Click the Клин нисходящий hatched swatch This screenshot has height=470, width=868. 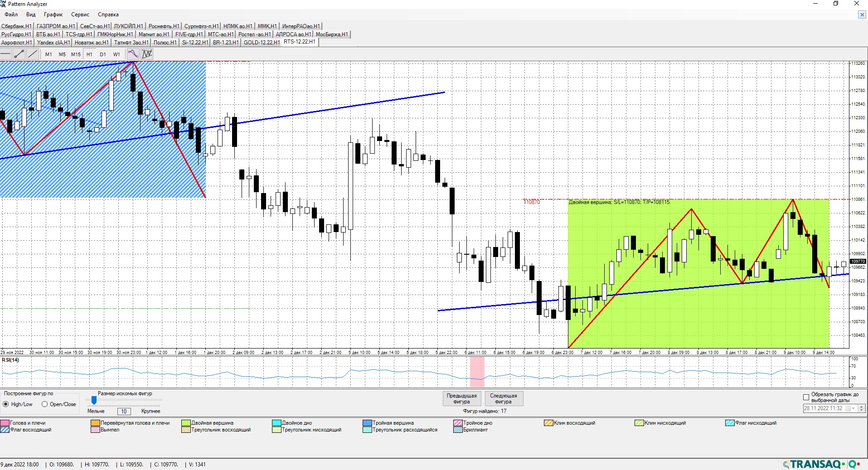[640, 423]
